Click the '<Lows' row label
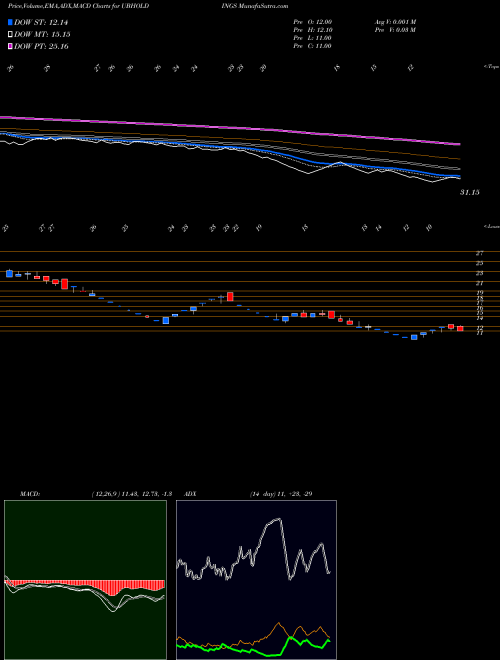This screenshot has width=500, height=660. (491, 226)
